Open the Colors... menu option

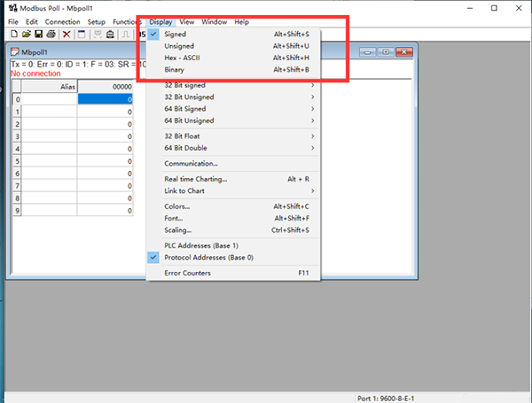177,206
